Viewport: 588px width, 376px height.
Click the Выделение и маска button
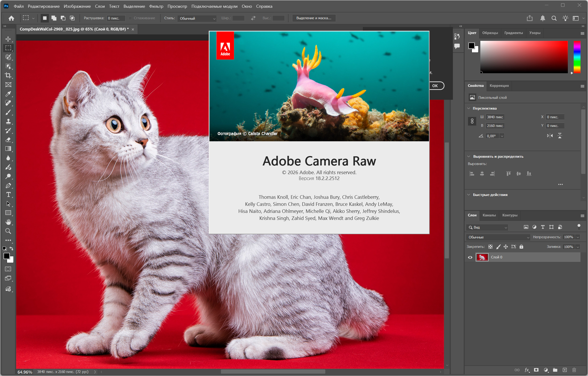314,18
